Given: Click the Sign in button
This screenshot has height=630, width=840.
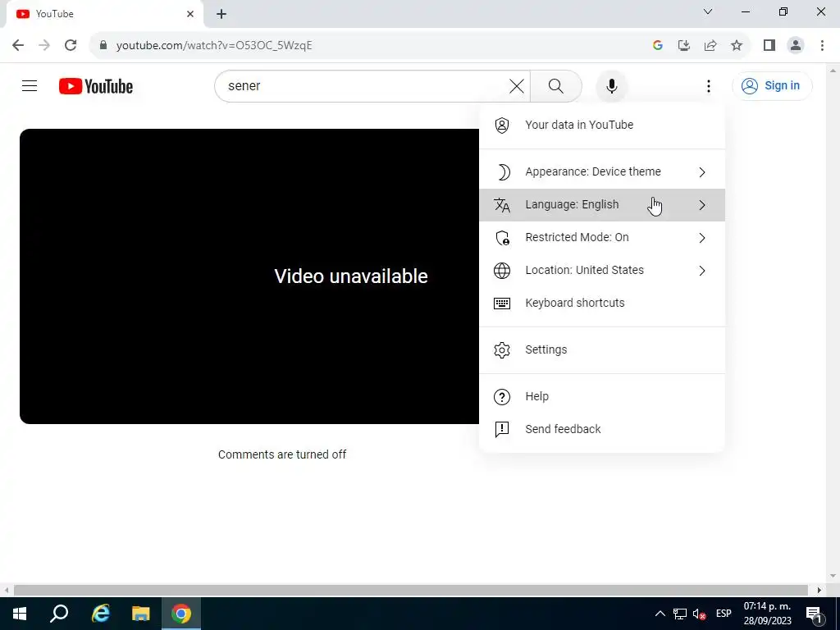Looking at the screenshot, I should 771,85.
